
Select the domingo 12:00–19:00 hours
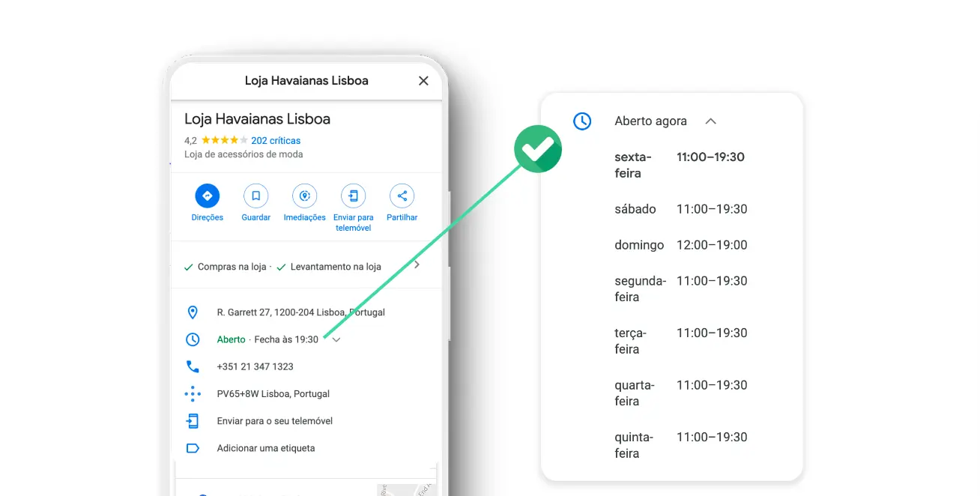[x=712, y=245]
